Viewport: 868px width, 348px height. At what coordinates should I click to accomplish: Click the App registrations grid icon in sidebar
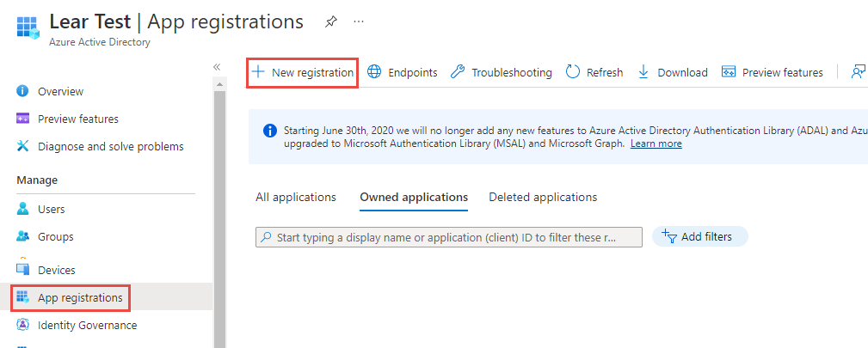pos(22,297)
